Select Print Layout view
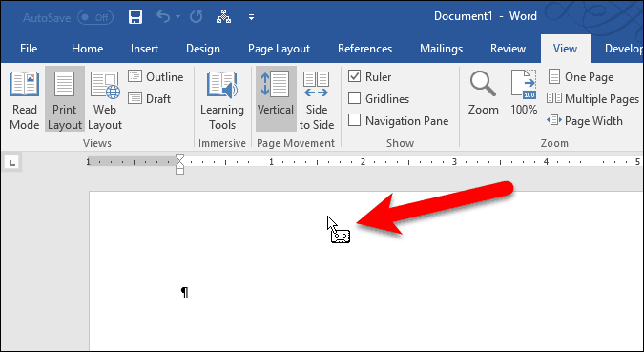The image size is (644, 352). click(65, 99)
